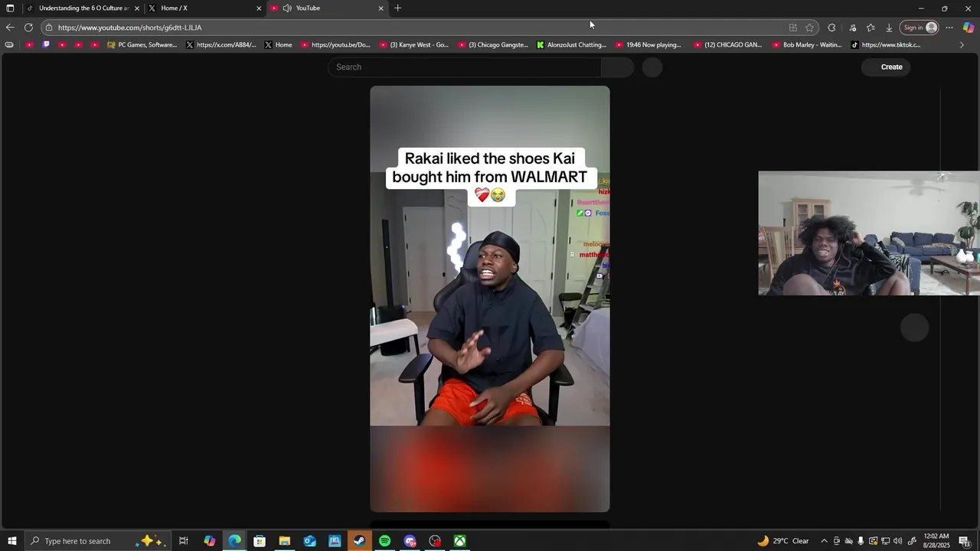Open the Downloads arrow icon

point(889,28)
